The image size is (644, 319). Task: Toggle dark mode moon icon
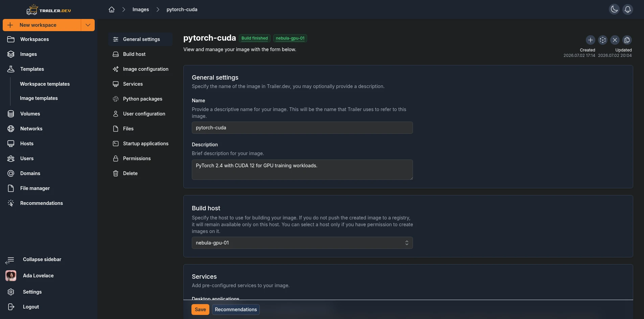pyautogui.click(x=614, y=9)
